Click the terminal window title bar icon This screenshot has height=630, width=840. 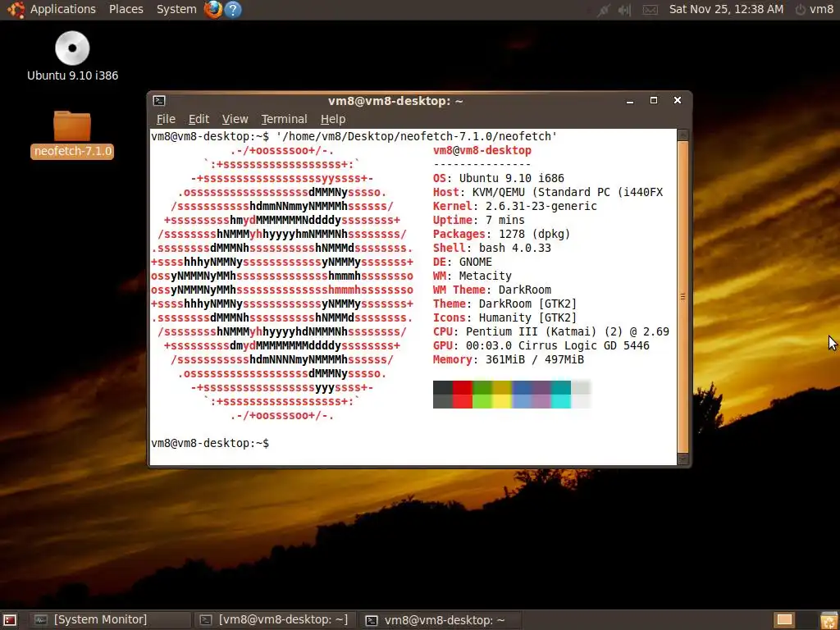tap(159, 100)
